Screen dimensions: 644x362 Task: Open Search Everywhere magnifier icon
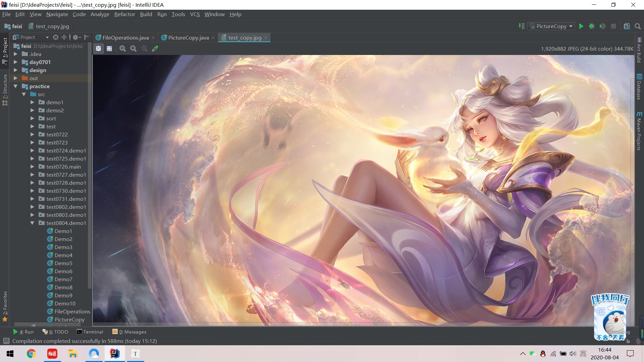[x=638, y=26]
